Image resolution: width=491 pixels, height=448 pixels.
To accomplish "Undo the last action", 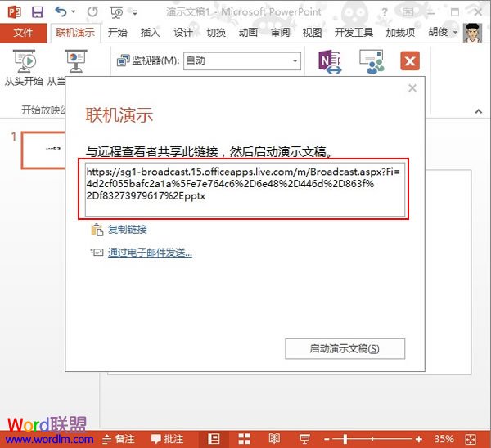I will click(61, 12).
